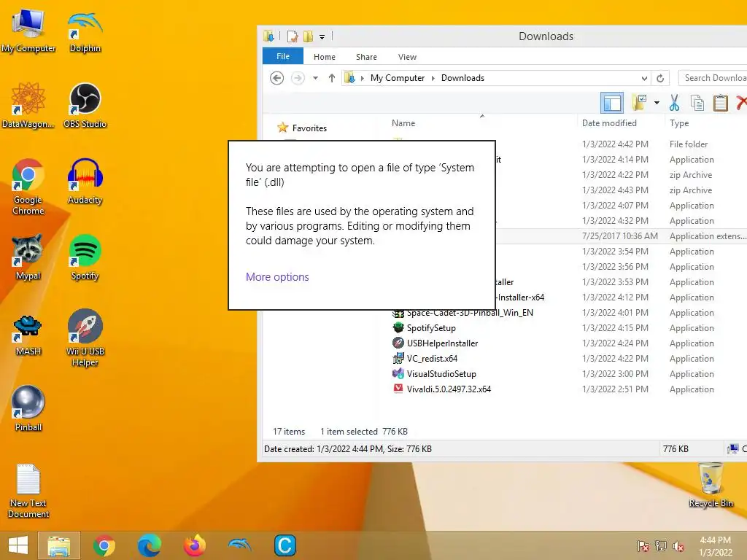Viewport: 747px width, 560px height.
Task: Open the Mypal raccoon shortcut
Action: pos(28,257)
